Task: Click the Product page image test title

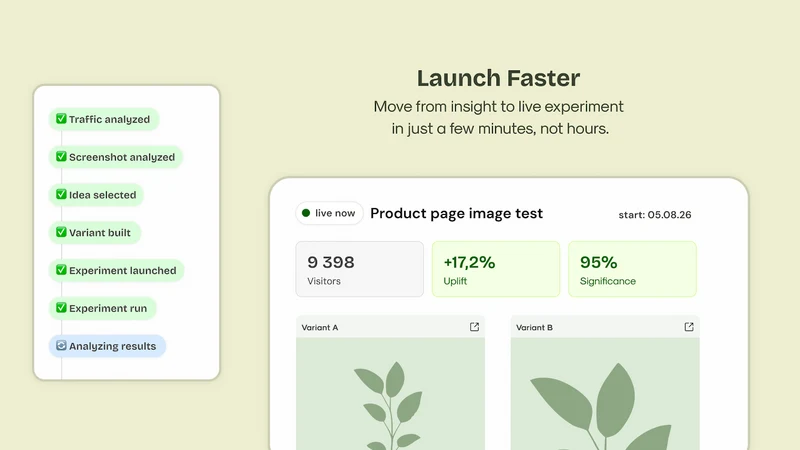Action: click(457, 213)
